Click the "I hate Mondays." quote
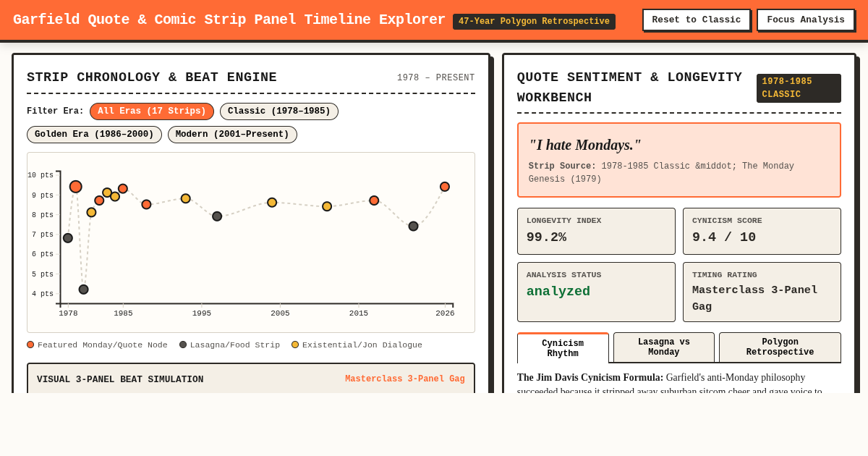Image resolution: width=868 pixels, height=456 pixels. click(x=584, y=145)
